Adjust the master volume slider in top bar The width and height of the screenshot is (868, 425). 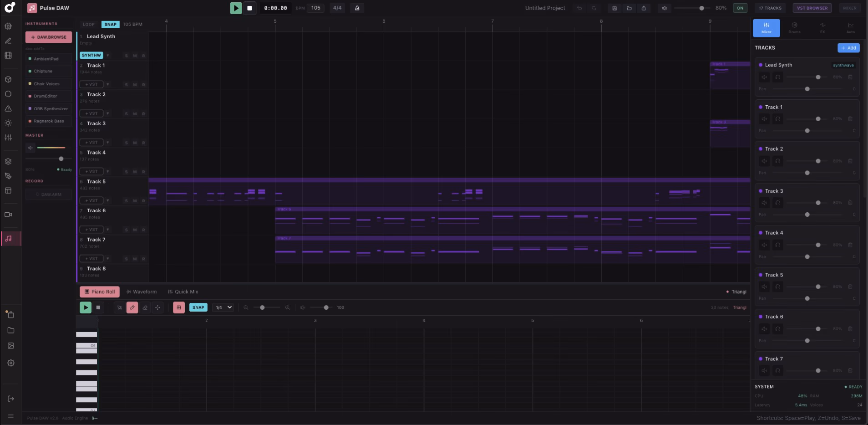pos(692,8)
